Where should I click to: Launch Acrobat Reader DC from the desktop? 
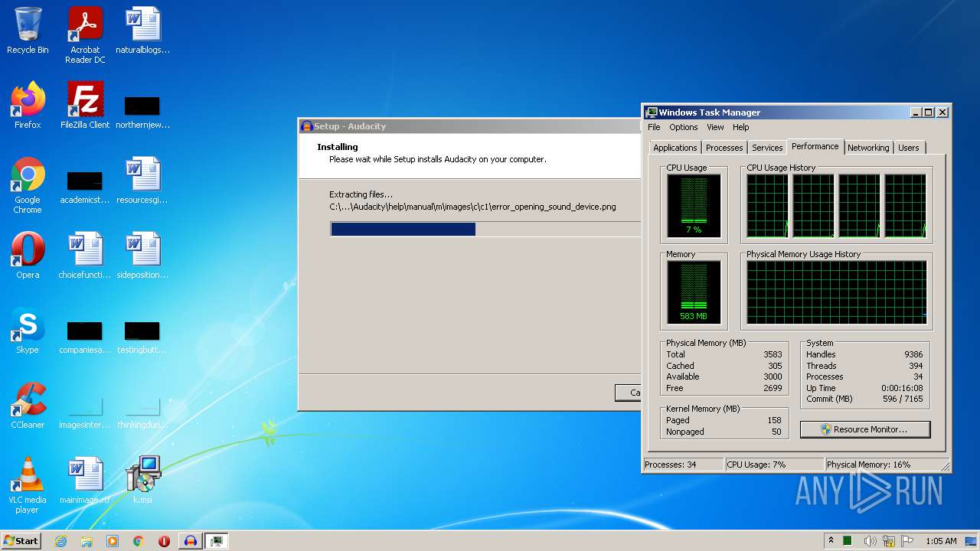click(x=85, y=35)
